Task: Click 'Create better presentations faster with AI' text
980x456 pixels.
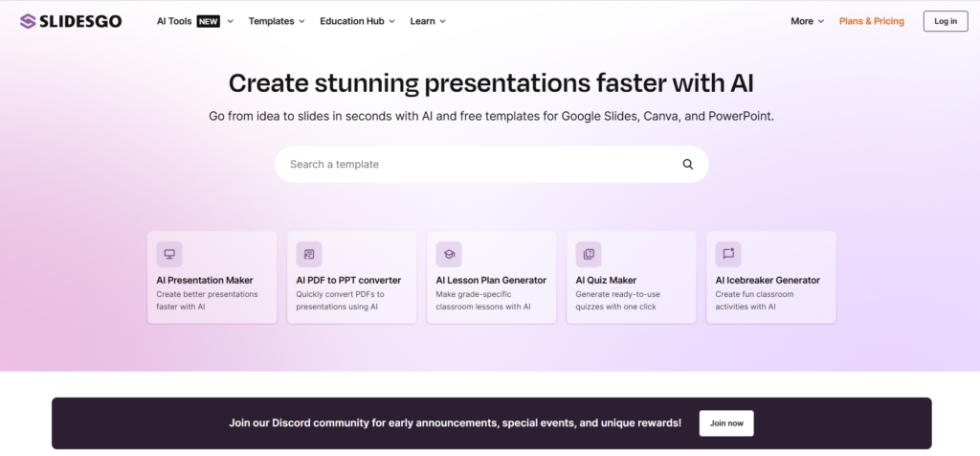Action: (207, 301)
